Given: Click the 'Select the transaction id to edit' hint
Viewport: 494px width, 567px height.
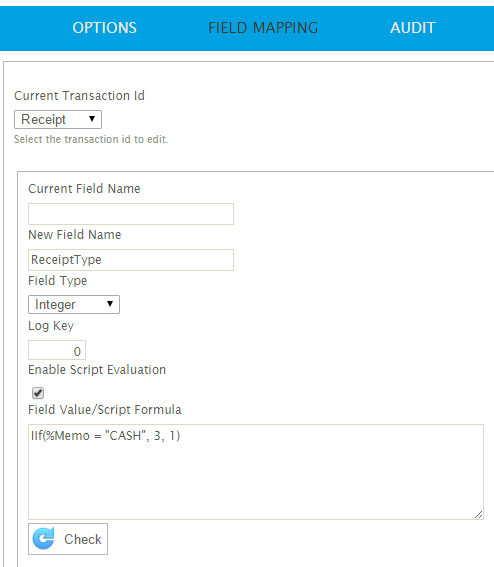Looking at the screenshot, I should click(x=91, y=139).
